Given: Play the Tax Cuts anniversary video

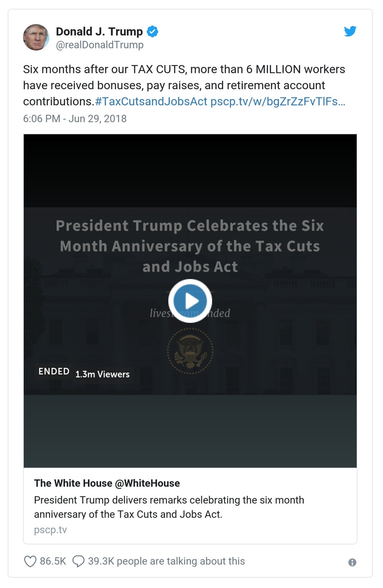Looking at the screenshot, I should (x=190, y=301).
